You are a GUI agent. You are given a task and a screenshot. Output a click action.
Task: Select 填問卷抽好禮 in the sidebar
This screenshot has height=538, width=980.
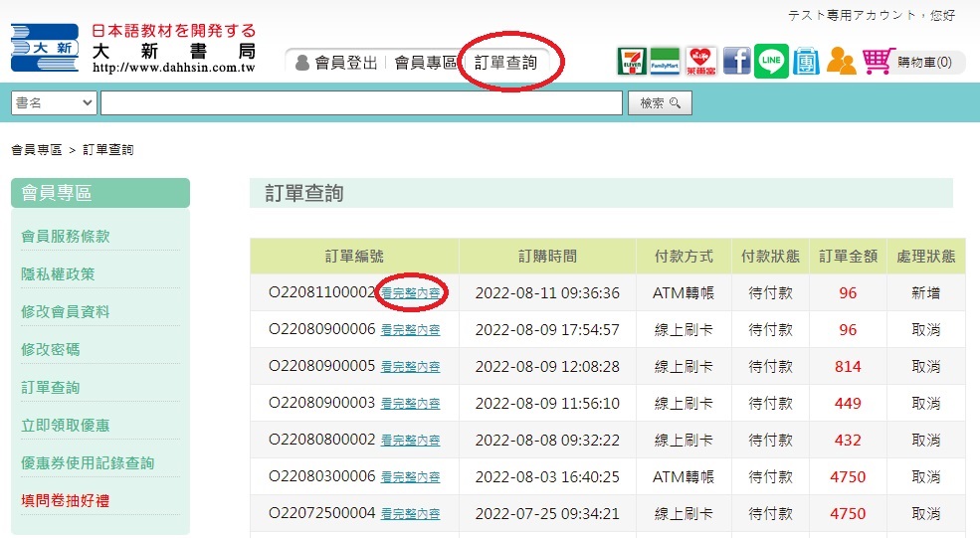(x=65, y=500)
